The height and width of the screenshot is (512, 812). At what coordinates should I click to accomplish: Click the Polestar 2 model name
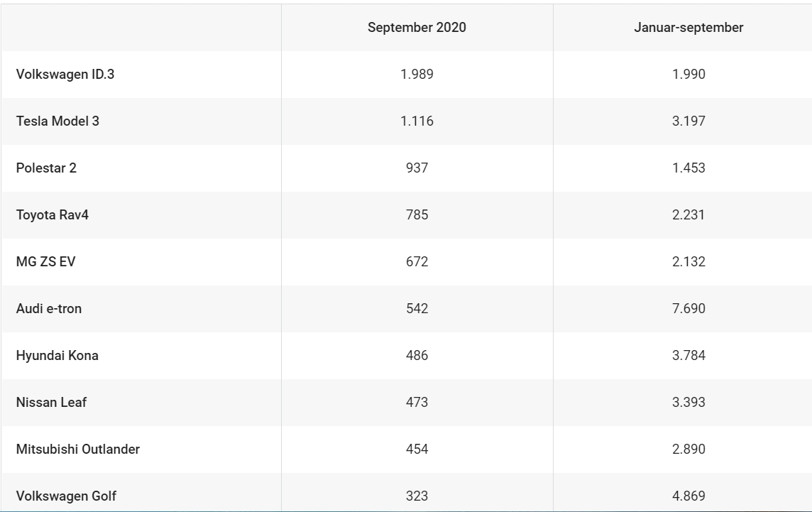click(46, 168)
